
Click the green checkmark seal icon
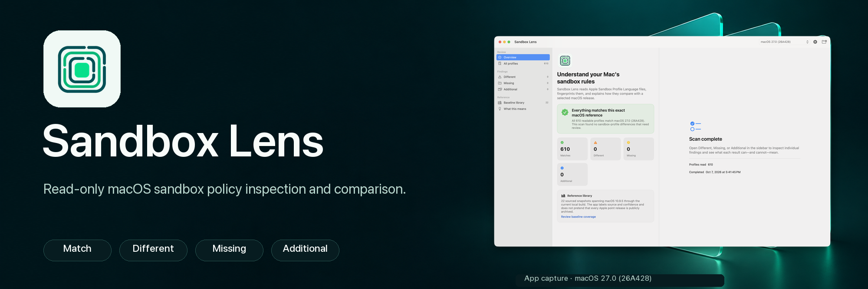(565, 112)
